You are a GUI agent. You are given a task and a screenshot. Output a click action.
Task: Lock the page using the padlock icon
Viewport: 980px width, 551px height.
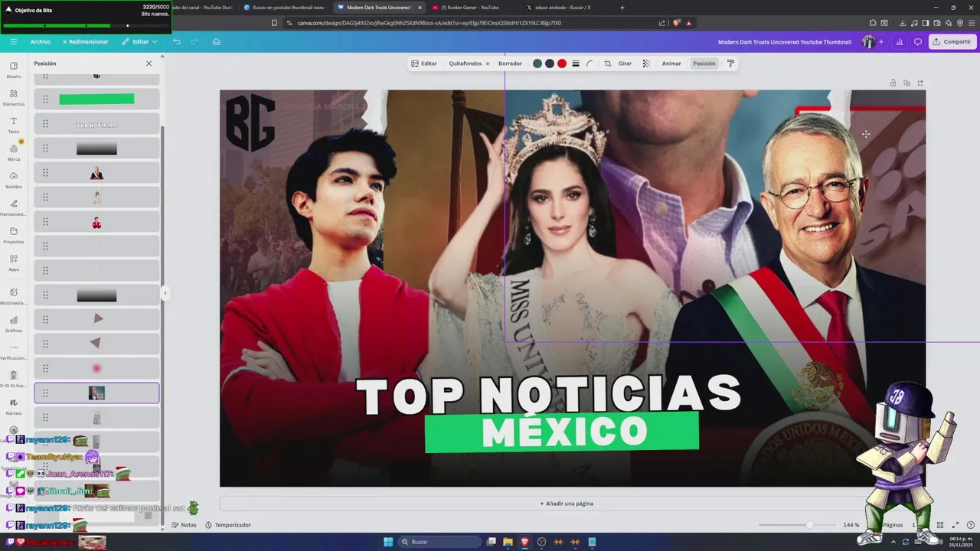893,83
